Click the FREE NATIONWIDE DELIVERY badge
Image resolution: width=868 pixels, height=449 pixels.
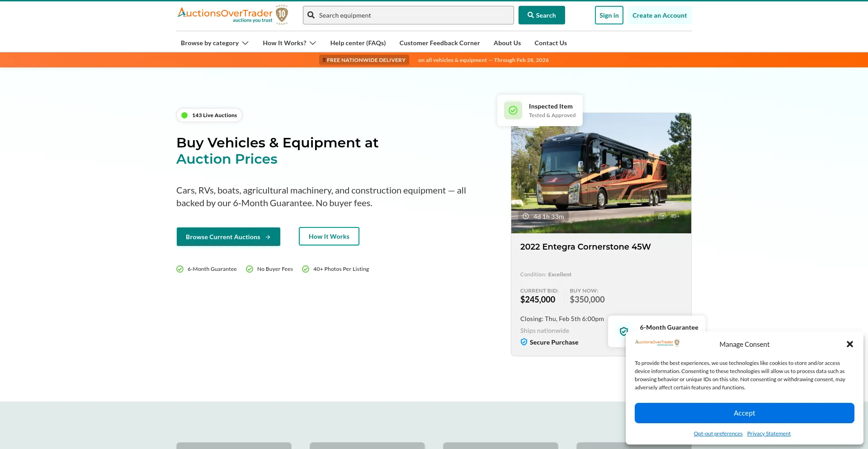(364, 60)
